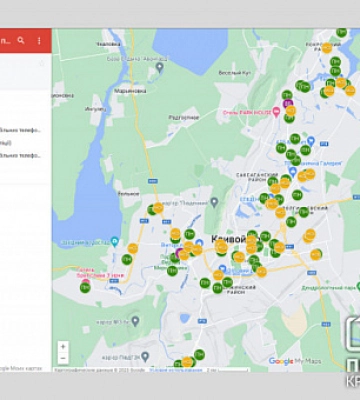The height and width of the screenshot is (400, 360).
Task: Click the teal Затоплена дорога marker
Action: pos(114,241)
